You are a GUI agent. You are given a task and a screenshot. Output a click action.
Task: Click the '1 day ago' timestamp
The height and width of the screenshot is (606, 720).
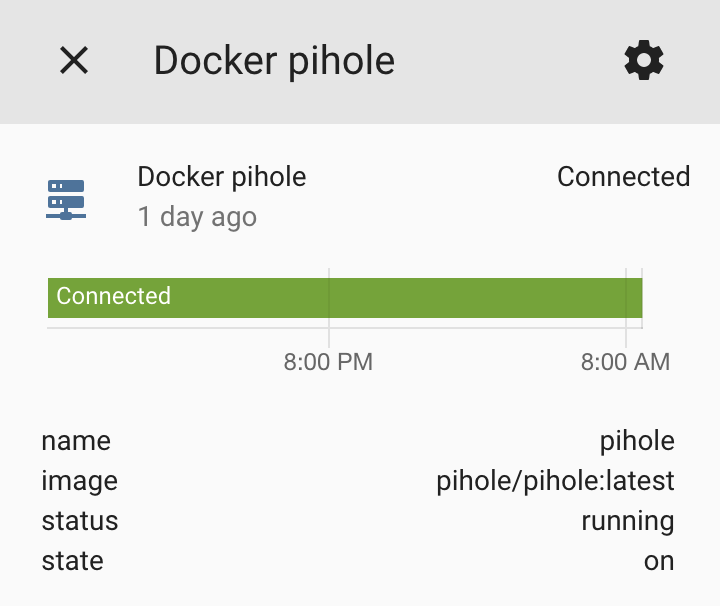click(x=197, y=217)
